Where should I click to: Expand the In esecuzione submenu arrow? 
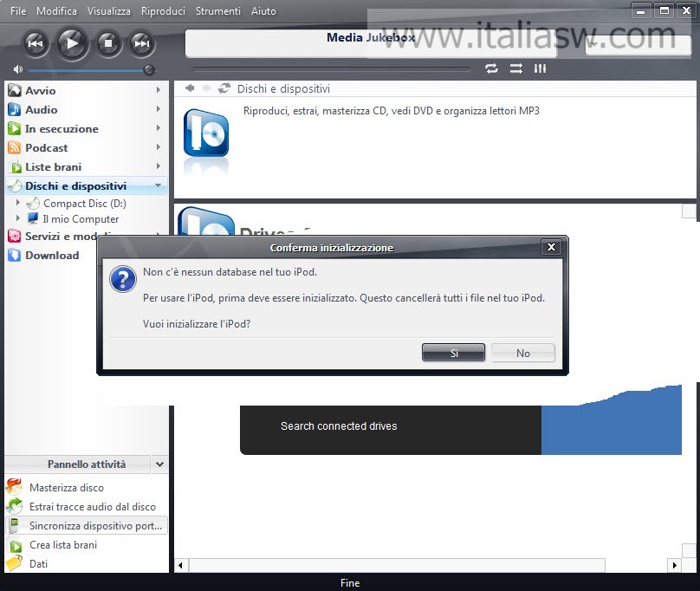(x=158, y=128)
